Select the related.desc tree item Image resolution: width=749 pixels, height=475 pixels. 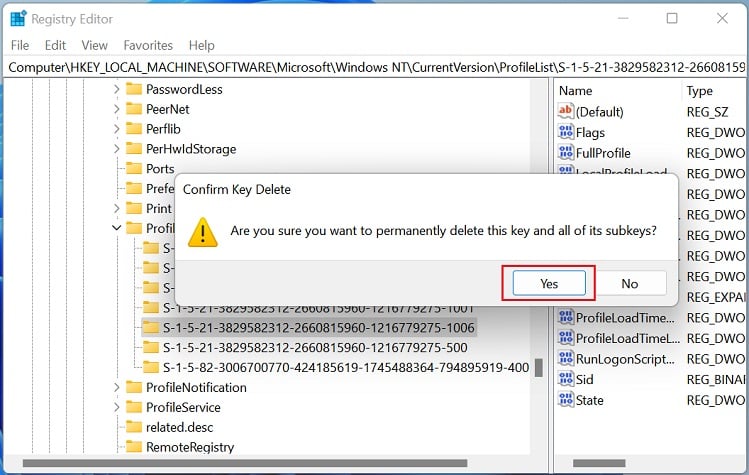point(179,427)
